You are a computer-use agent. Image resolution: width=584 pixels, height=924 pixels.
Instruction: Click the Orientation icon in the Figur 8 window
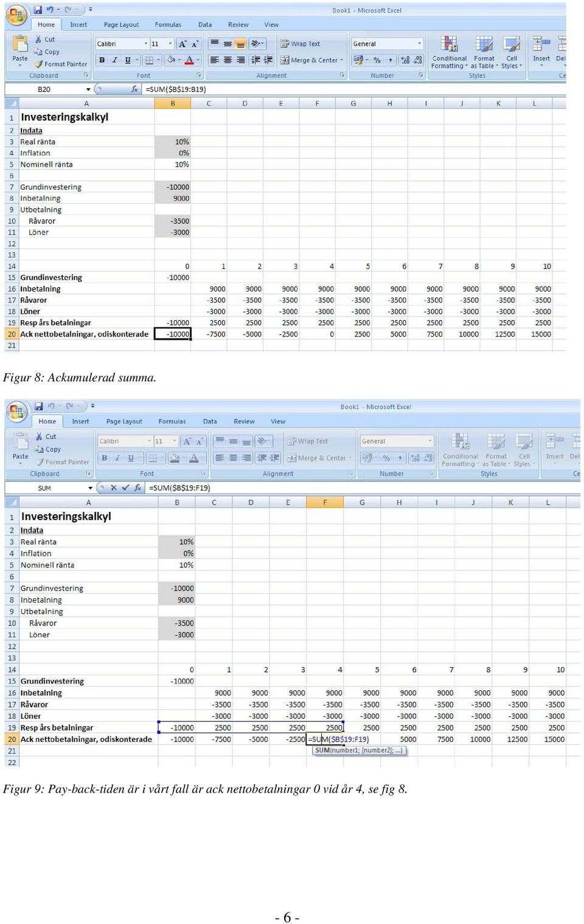point(256,44)
